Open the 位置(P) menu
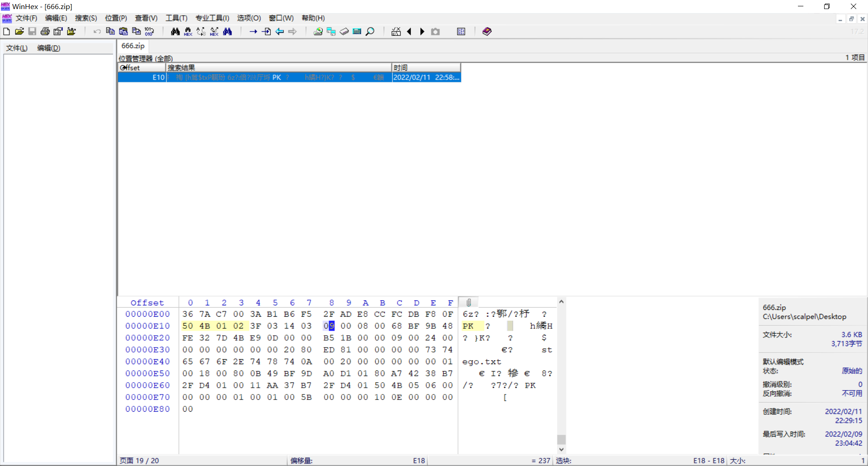This screenshot has height=466, width=868. [116, 18]
